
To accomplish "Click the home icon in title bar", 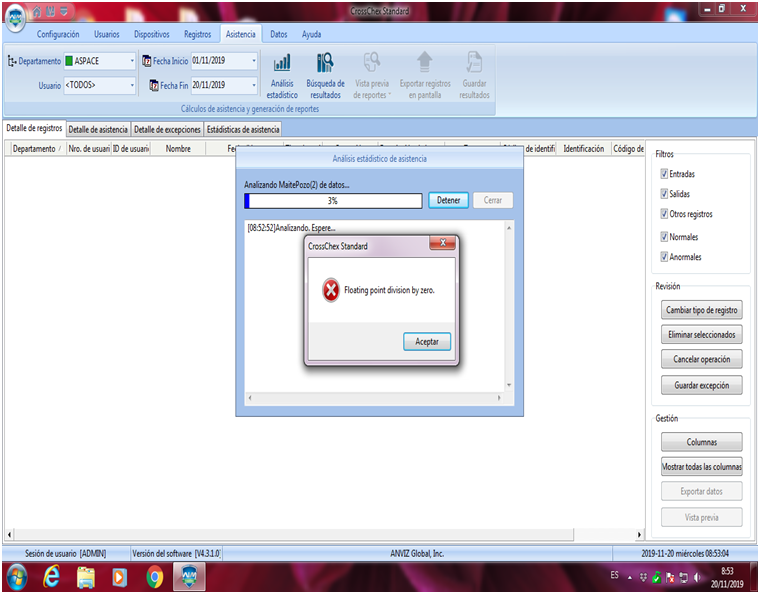I will click(37, 11).
